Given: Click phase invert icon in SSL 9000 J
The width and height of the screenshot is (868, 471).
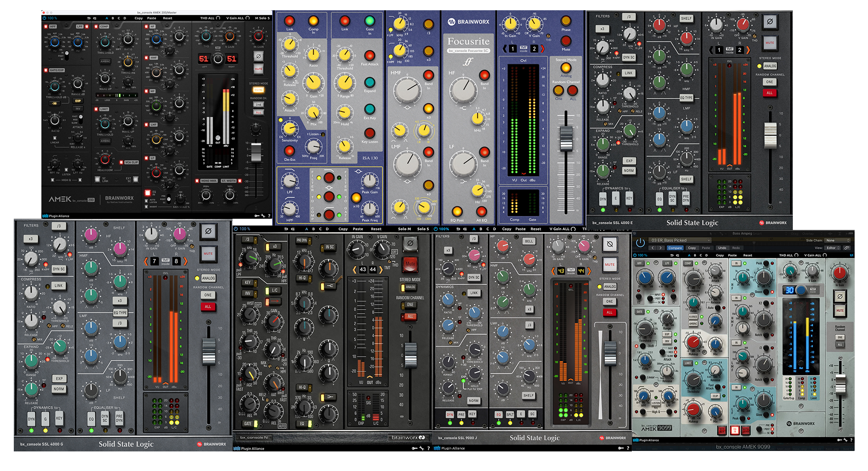Looking at the screenshot, I should (x=610, y=244).
